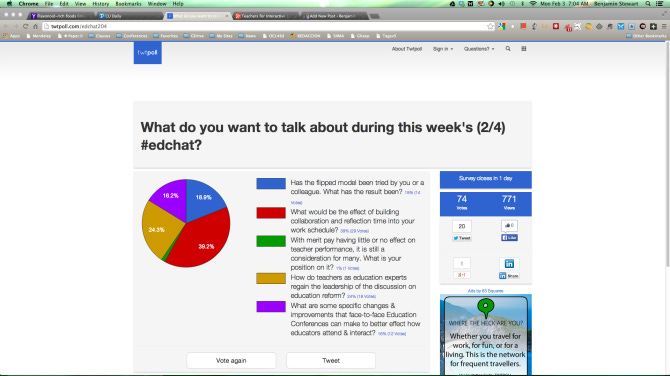Switch to the Add New Post tab
The height and width of the screenshot is (376, 670).
point(333,16)
